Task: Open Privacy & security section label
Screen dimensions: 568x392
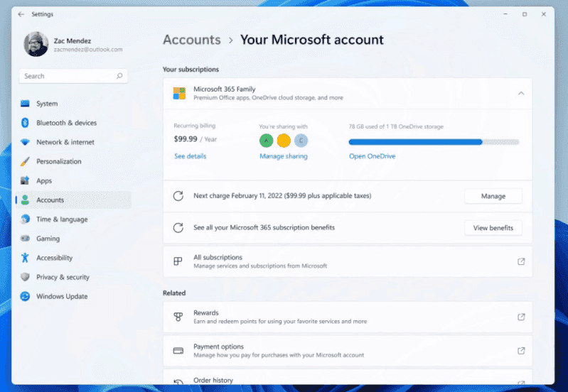Action: pos(63,277)
